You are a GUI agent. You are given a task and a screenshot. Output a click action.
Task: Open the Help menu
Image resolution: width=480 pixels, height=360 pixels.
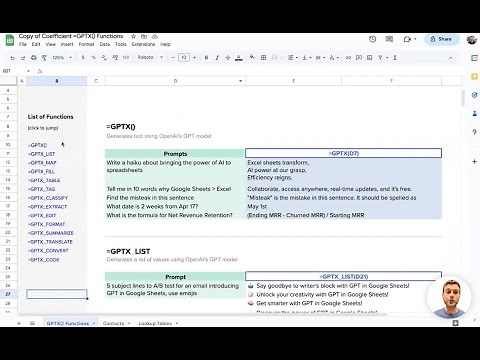[165, 44]
